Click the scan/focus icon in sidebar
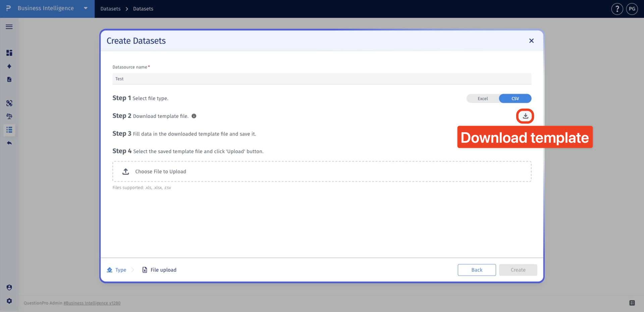This screenshot has height=312, width=644. pos(9,103)
